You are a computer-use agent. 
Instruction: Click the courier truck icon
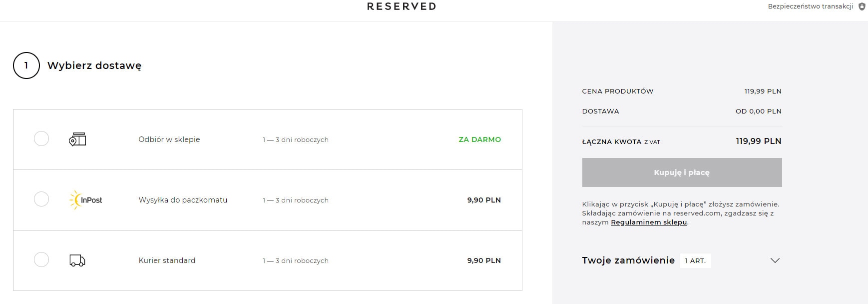point(77,260)
